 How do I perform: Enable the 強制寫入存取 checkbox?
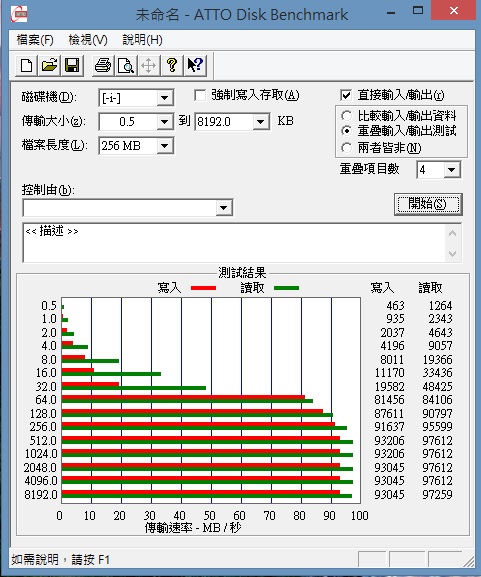coord(200,96)
